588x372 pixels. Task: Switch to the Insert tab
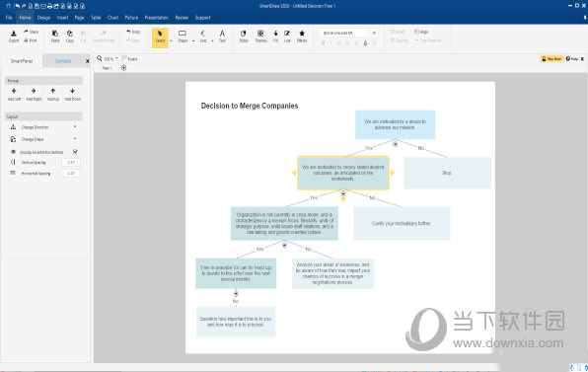62,17
